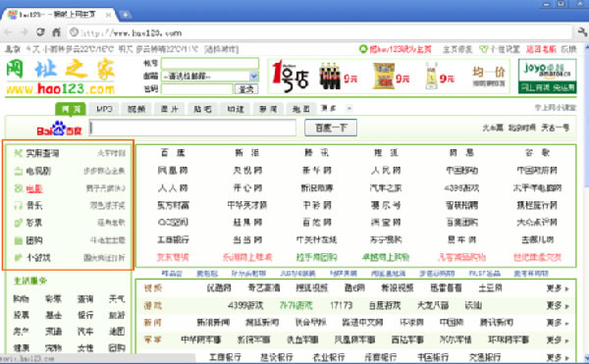This screenshot has width=589, height=364.
Task: Click the 网址之家 hao123 logo
Action: click(61, 77)
